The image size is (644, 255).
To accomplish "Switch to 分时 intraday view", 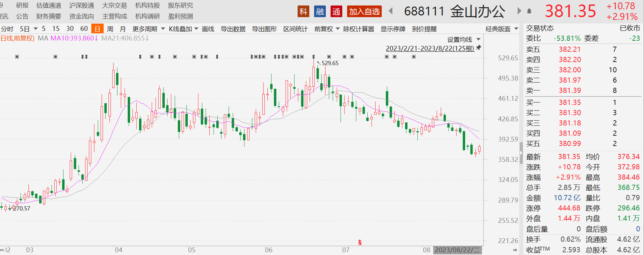I will click(x=7, y=29).
